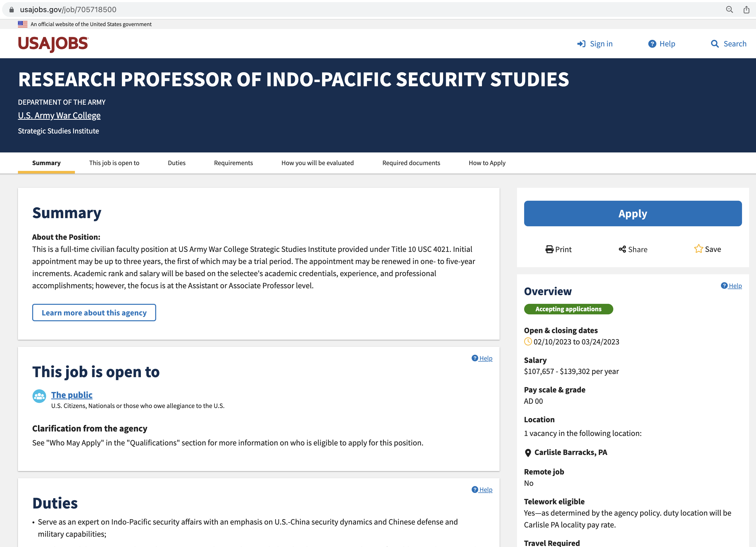Viewport: 756px width, 547px height.
Task: Go to the Requirements tab
Action: tap(233, 163)
